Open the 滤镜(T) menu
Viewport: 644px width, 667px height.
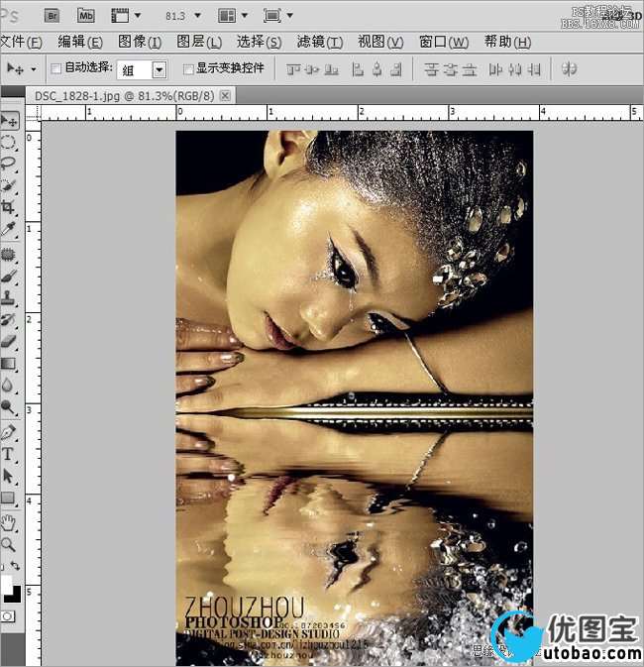tap(320, 42)
